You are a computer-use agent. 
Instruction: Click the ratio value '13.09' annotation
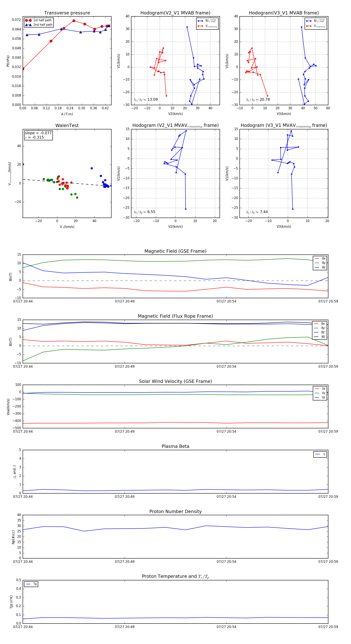click(x=152, y=100)
